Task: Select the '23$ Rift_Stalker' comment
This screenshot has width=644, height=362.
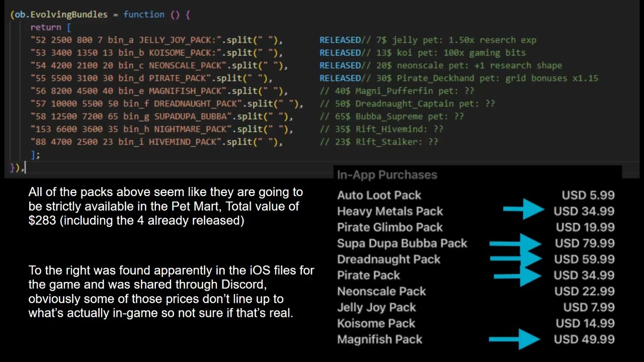Action: point(379,142)
